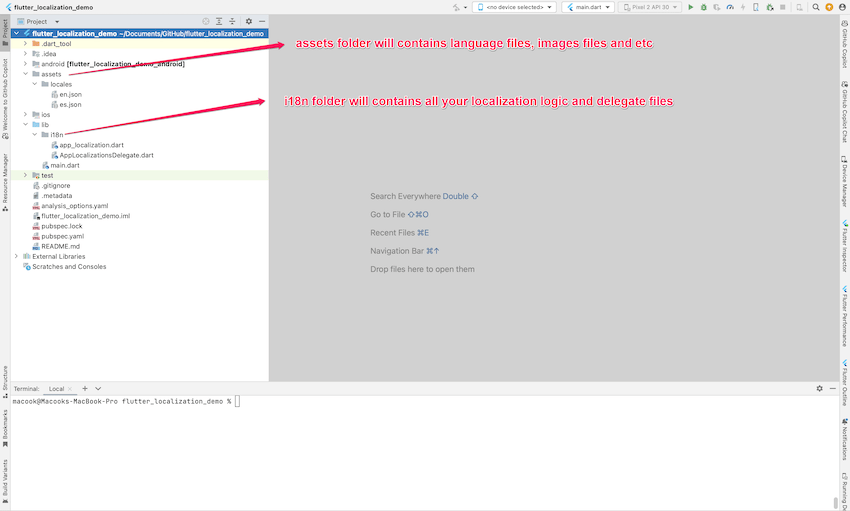Click the terminal prompt input
This screenshot has width=850, height=511.
[x=237, y=402]
